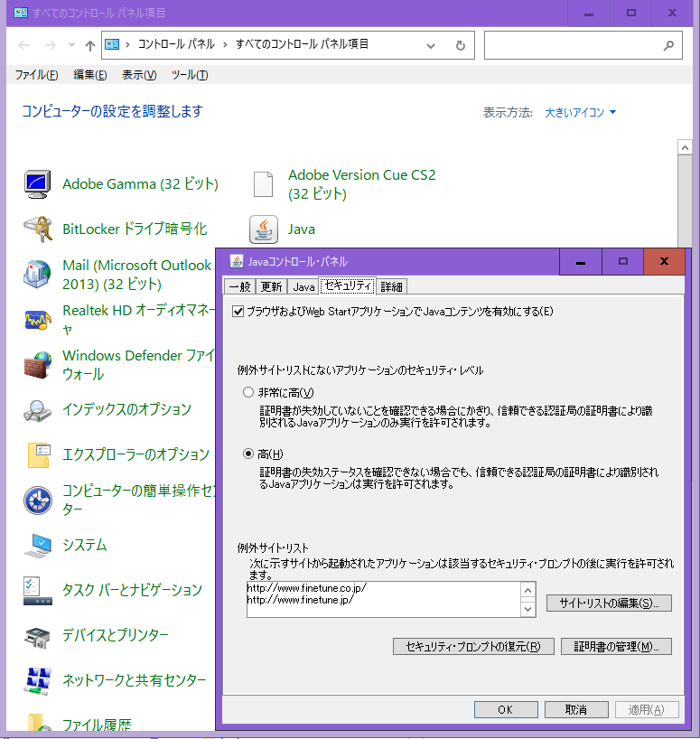Expand the コントロール パネル breadcrumb chevron
The height and width of the screenshot is (739, 700).
(x=225, y=44)
